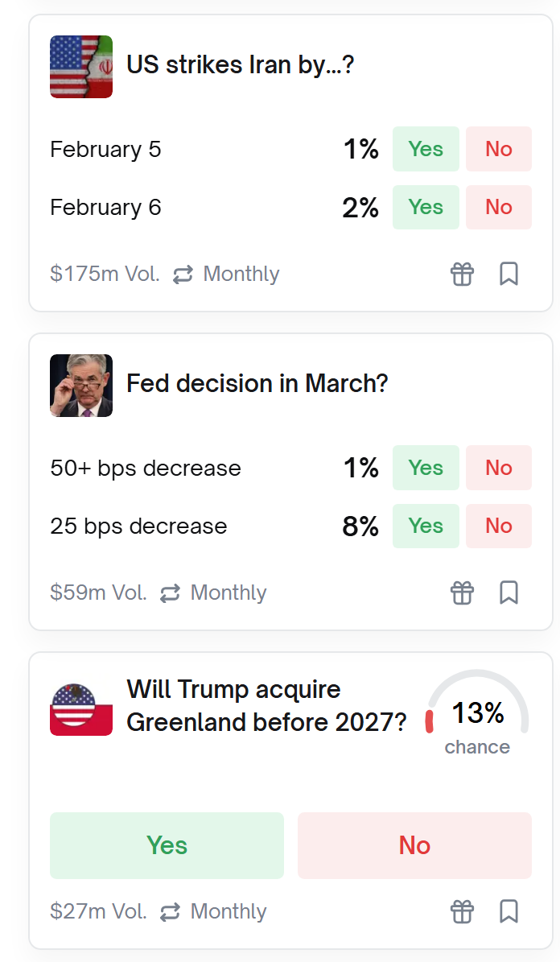Open the 'US strikes Iran by...?' market title
Screen dimensions: 560x962
click(240, 65)
